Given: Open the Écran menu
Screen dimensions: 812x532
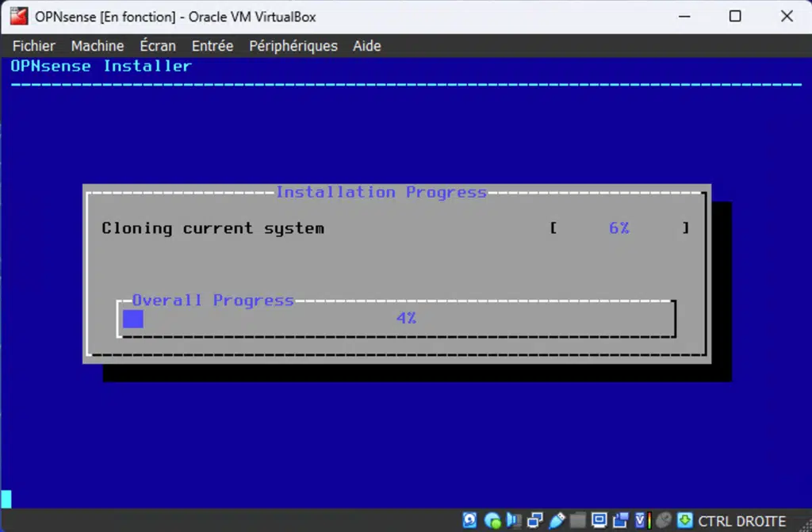Looking at the screenshot, I should (x=158, y=46).
